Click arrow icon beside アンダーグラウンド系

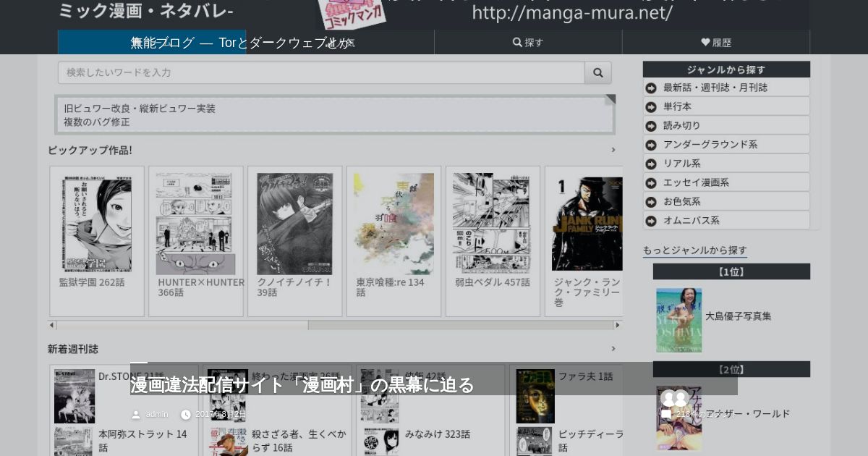coord(651,144)
